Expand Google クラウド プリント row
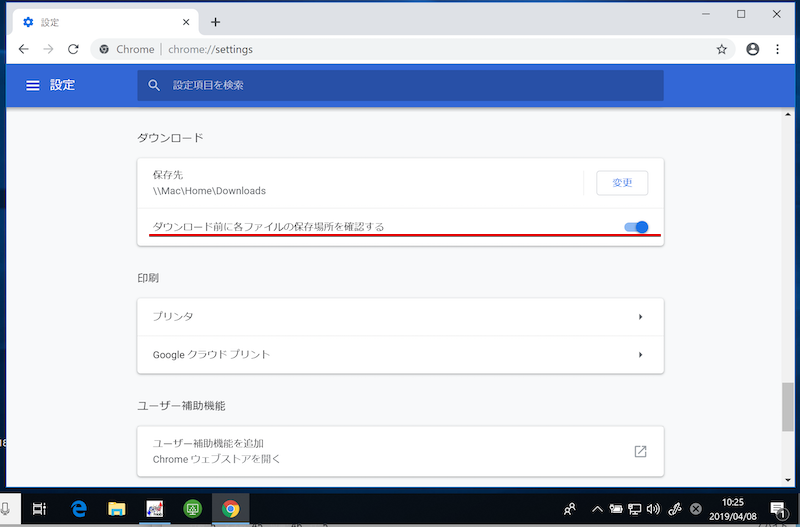 [400, 354]
